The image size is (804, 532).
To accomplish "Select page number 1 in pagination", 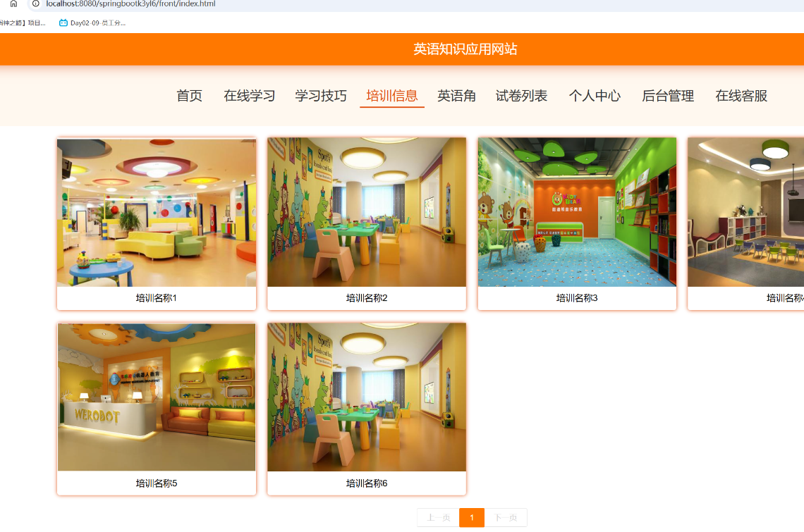I will 471,516.
